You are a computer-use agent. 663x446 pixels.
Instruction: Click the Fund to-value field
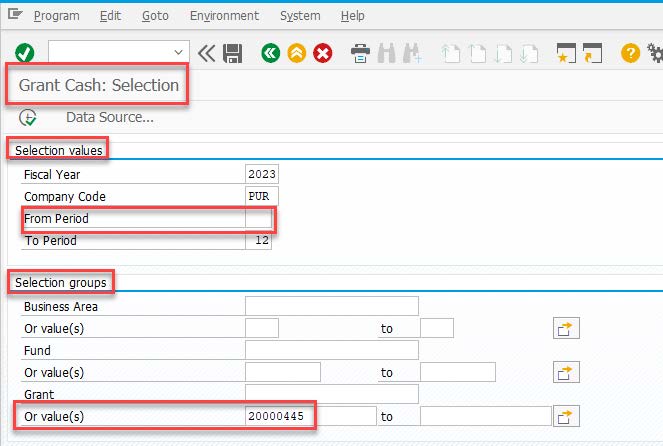pos(458,372)
